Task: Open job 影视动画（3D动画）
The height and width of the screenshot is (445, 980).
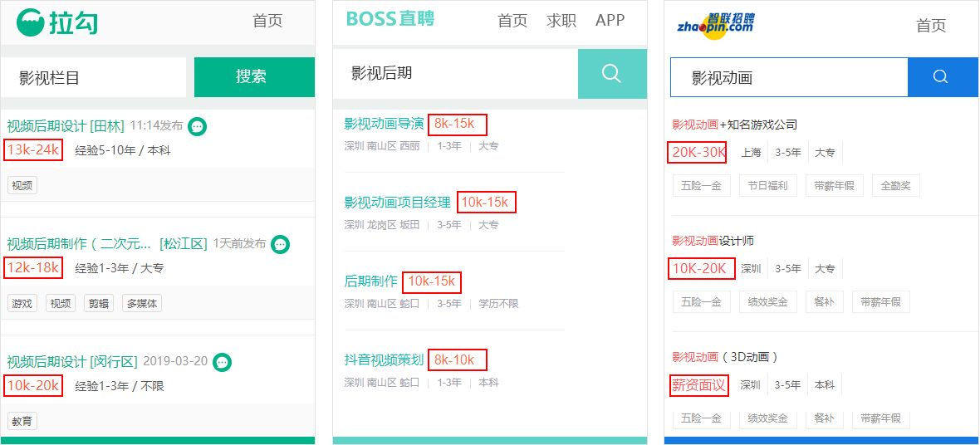Action: (724, 357)
